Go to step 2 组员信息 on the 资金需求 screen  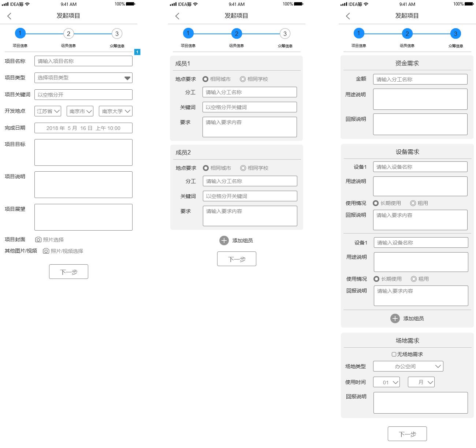click(x=407, y=34)
